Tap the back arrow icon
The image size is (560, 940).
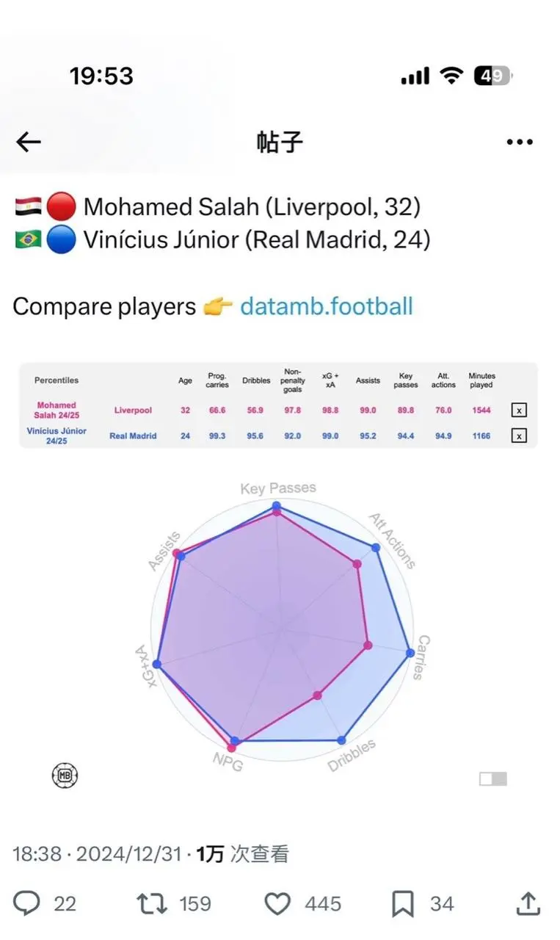(29, 142)
